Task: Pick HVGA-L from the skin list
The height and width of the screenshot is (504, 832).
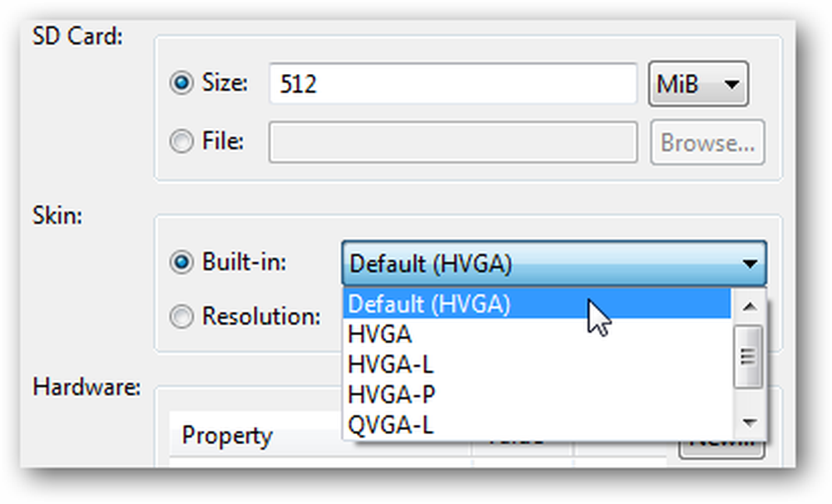Action: (537, 364)
